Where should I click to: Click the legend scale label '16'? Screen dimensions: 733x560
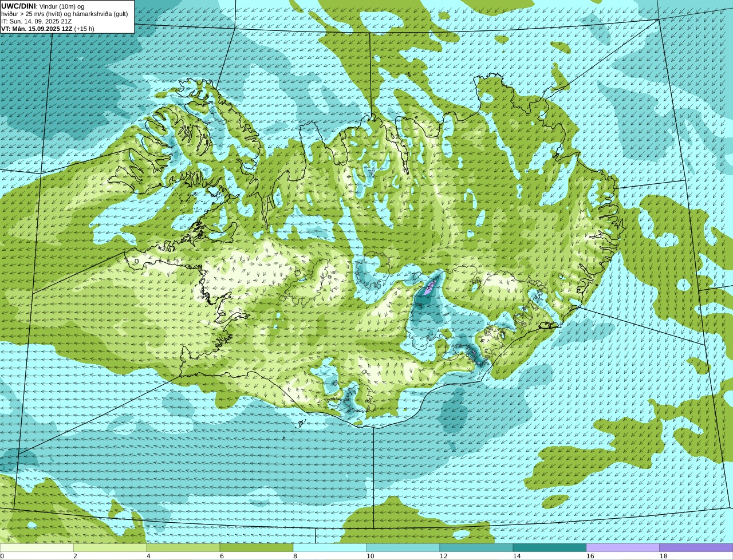(590, 556)
